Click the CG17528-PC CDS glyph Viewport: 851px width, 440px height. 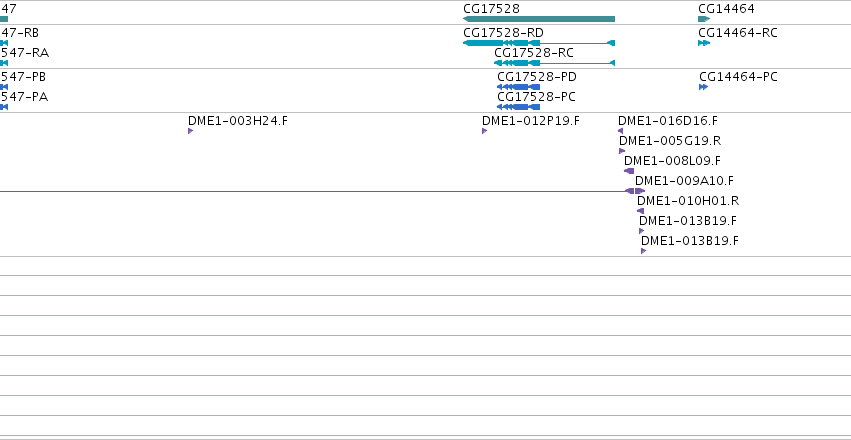(x=518, y=107)
